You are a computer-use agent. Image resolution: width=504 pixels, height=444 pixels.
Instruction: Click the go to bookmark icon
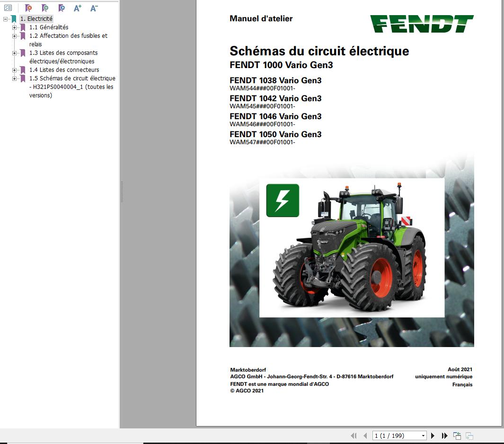(62, 8)
